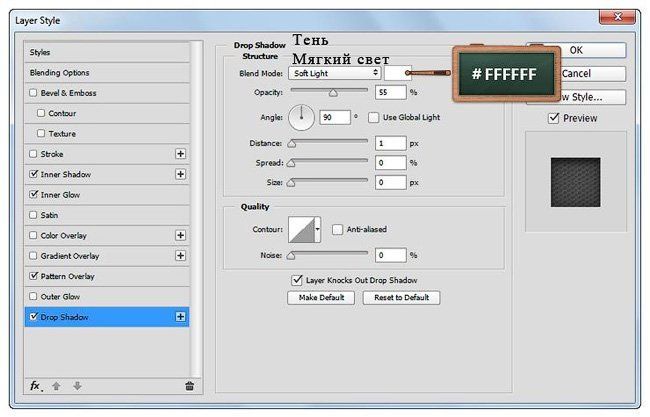
Task: Click the Distance value field
Action: [390, 143]
